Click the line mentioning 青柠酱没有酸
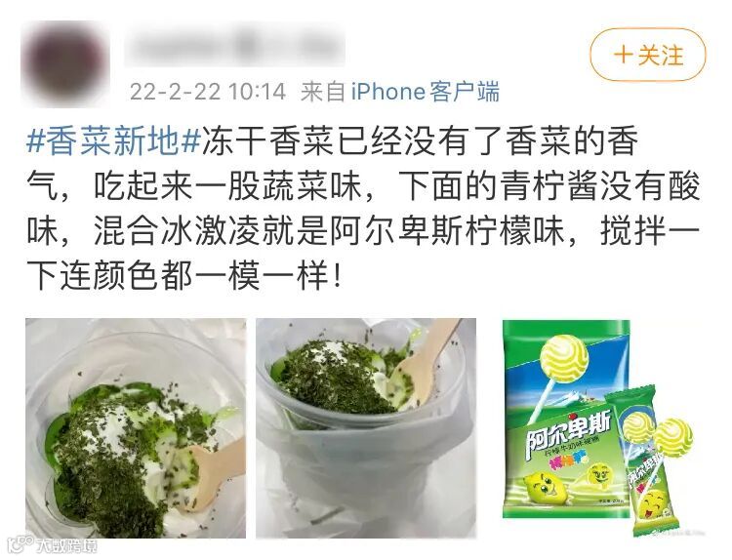The image size is (732, 560). (363, 186)
